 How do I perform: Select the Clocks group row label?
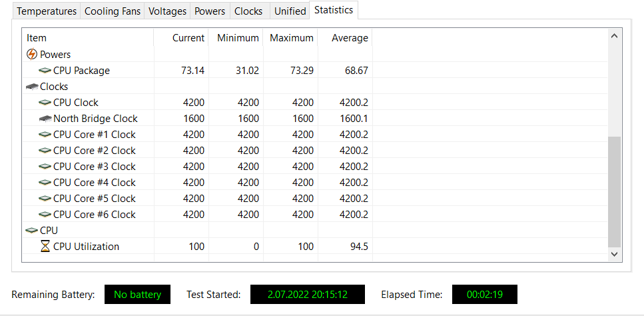click(54, 87)
